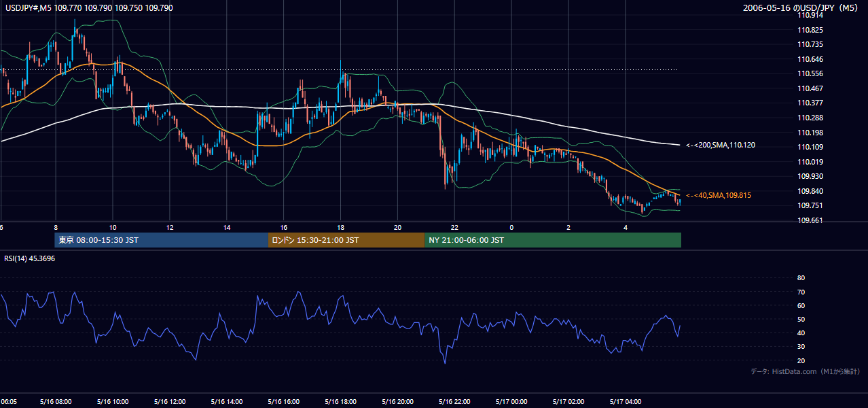Click RSI scale level 80
Viewport: 868px width, 408px height.
801,278
